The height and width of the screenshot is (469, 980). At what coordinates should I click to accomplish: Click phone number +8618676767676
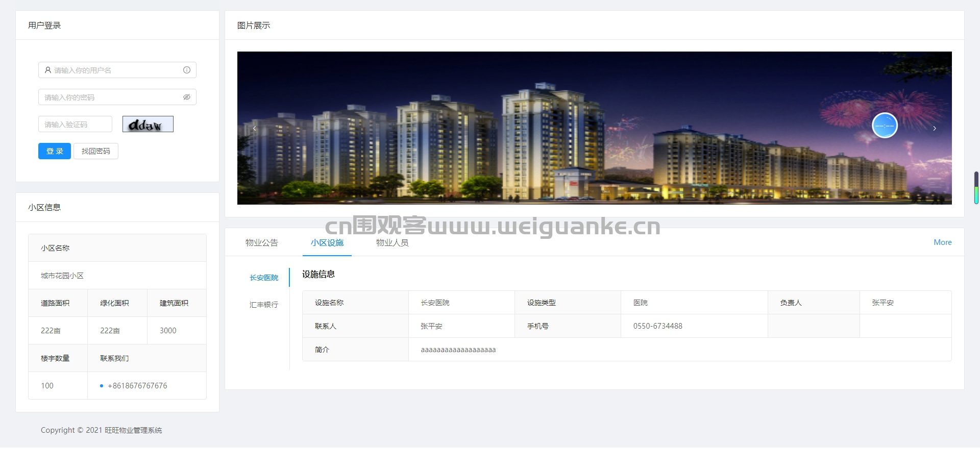(x=137, y=386)
